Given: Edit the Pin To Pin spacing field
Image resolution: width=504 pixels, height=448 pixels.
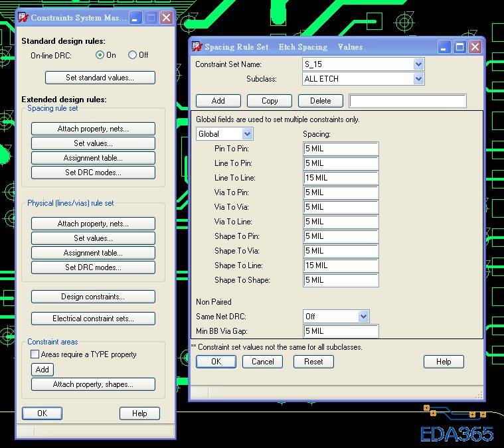Looking at the screenshot, I should coord(341,149).
